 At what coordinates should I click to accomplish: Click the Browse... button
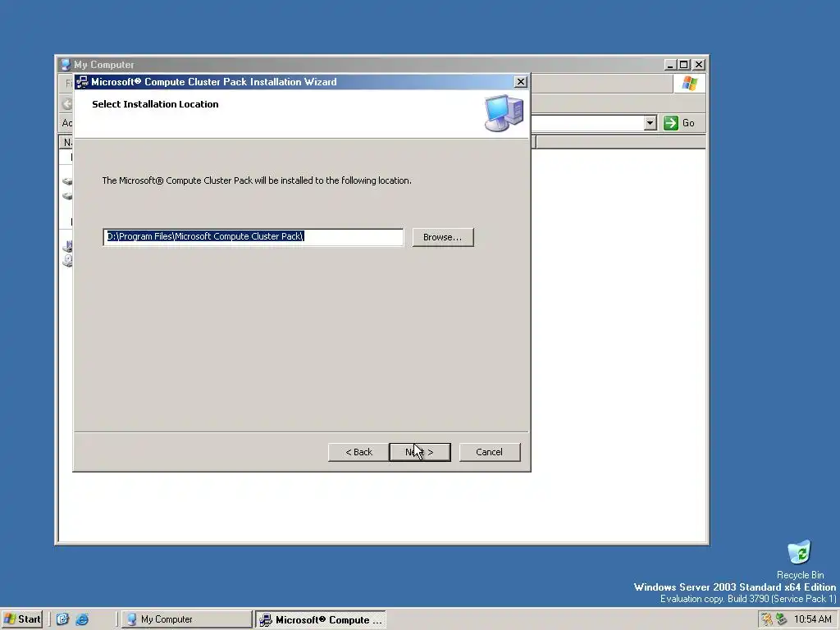point(443,237)
